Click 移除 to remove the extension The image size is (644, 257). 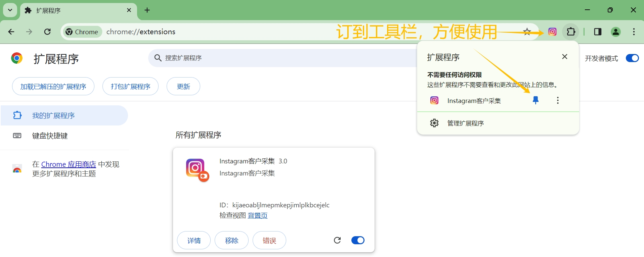point(231,240)
